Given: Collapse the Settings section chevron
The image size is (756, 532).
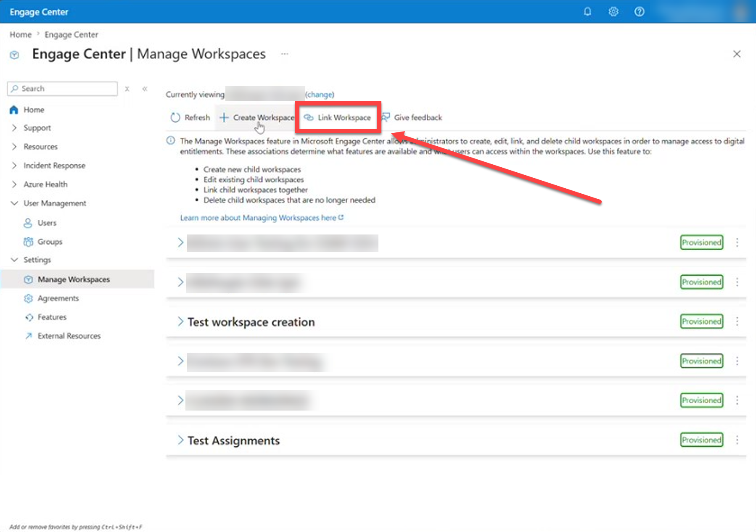Looking at the screenshot, I should [x=14, y=260].
